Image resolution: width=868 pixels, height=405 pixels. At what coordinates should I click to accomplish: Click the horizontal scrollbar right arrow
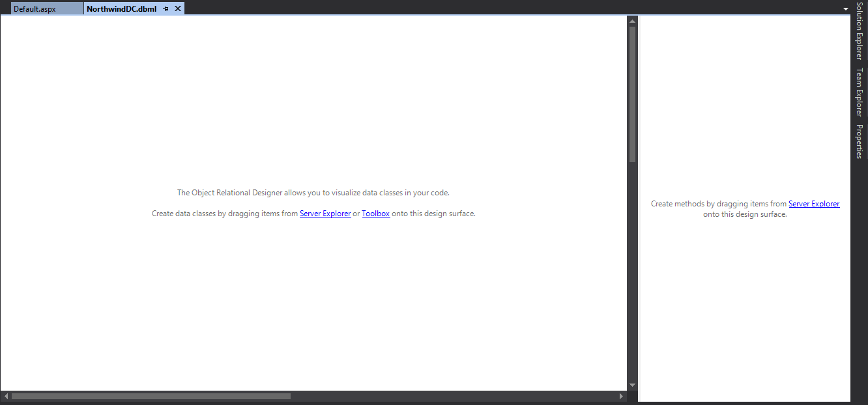click(621, 396)
